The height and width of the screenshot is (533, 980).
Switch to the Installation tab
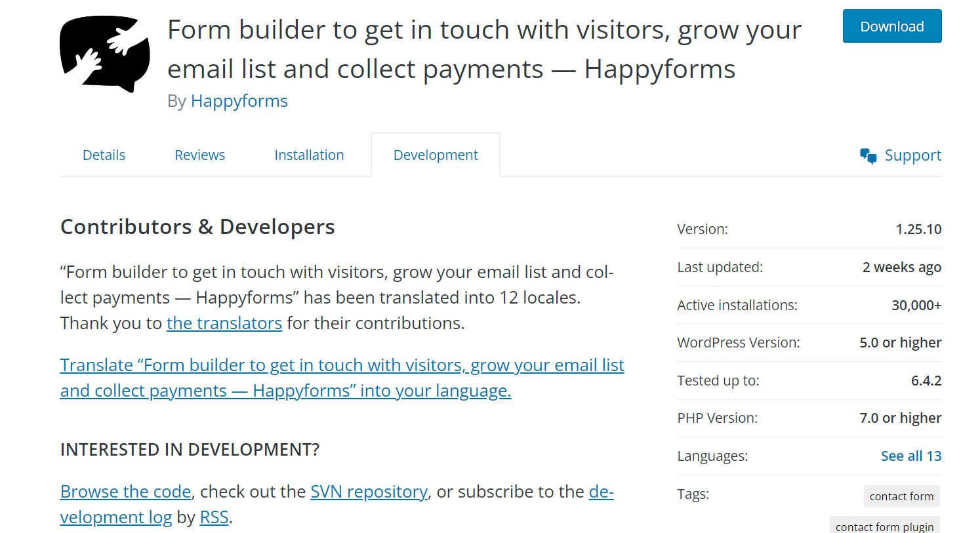(x=309, y=155)
